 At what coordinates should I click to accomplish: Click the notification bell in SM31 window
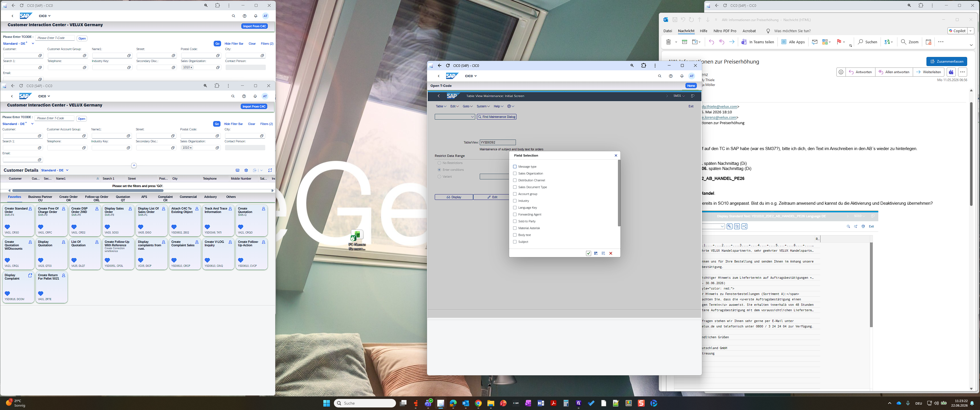(682, 76)
